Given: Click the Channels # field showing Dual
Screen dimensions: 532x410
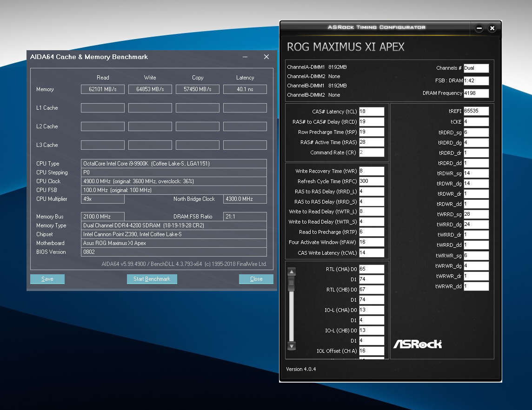Looking at the screenshot, I should tap(476, 68).
